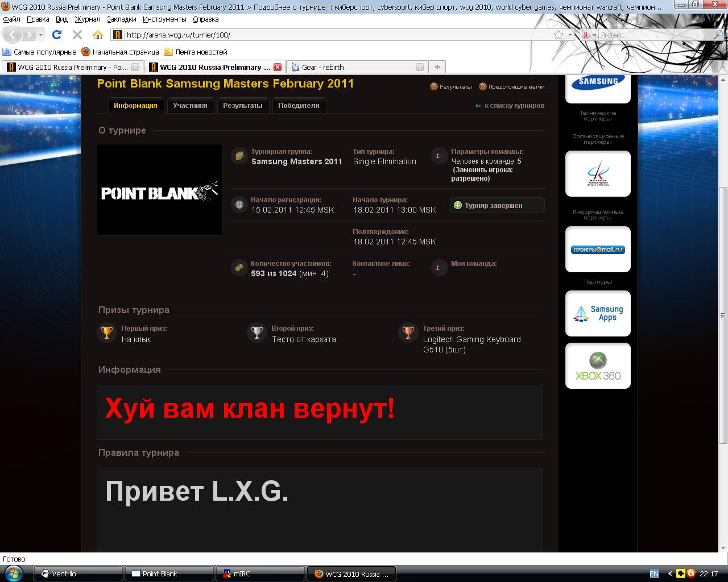Viewport: 728px width, 582px height.
Task: Open a new browser tab
Action: point(437,67)
